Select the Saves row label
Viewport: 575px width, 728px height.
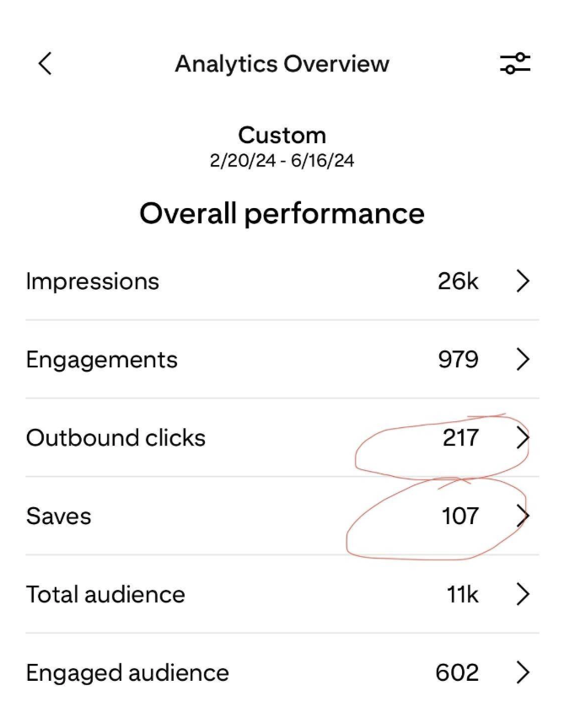pyautogui.click(x=58, y=515)
